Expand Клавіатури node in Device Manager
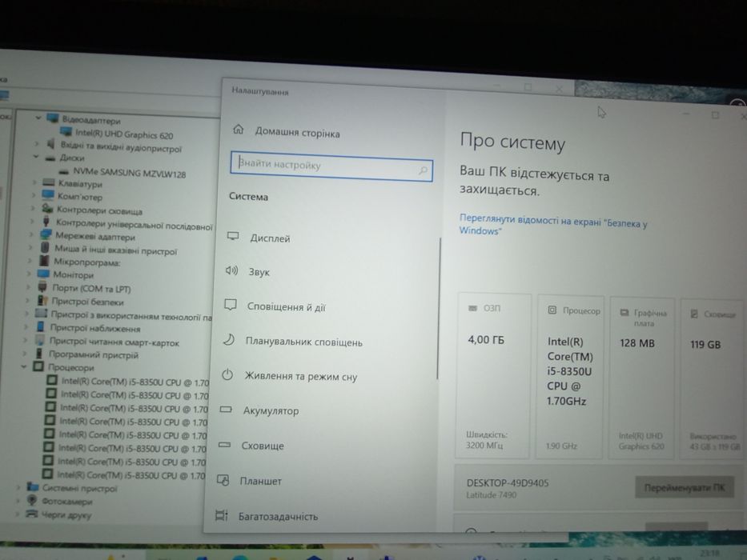 click(34, 182)
